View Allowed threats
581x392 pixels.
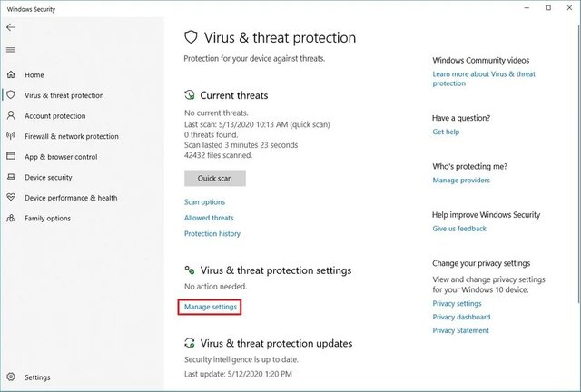point(209,218)
